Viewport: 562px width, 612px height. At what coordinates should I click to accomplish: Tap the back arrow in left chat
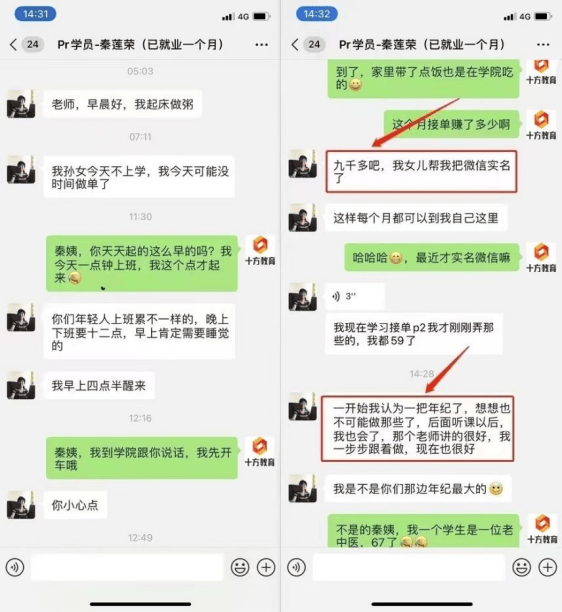[14, 44]
